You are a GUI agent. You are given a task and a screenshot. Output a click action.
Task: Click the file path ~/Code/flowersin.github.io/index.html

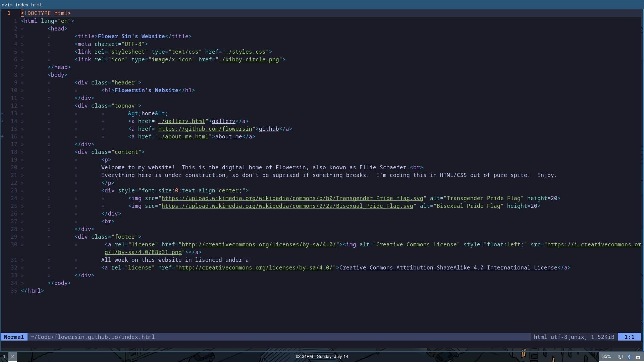(x=93, y=337)
